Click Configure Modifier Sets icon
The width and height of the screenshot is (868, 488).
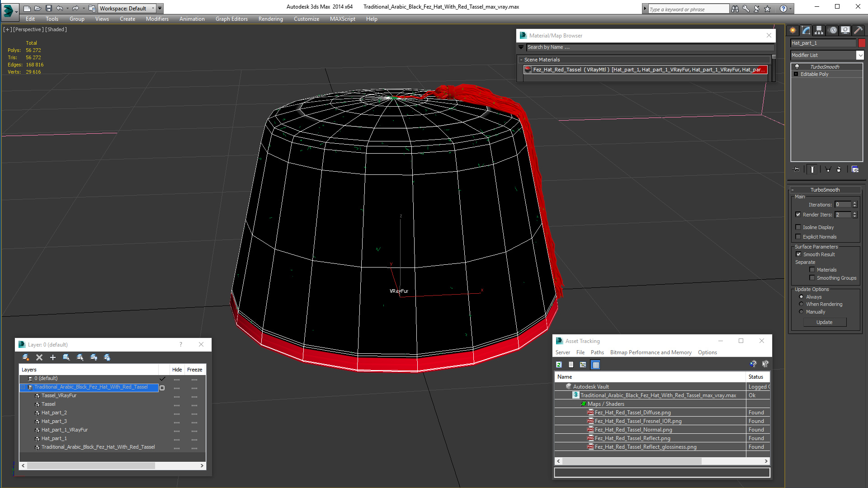coord(855,169)
